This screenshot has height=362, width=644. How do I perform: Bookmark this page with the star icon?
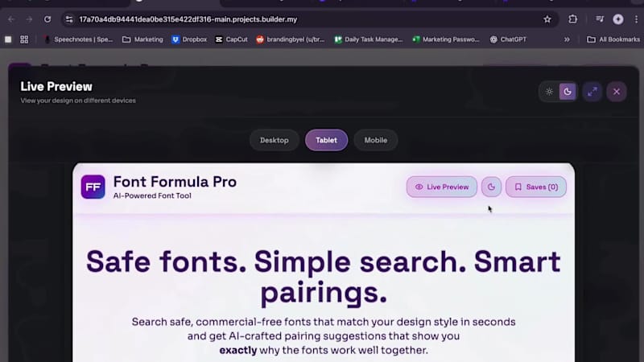pyautogui.click(x=547, y=19)
